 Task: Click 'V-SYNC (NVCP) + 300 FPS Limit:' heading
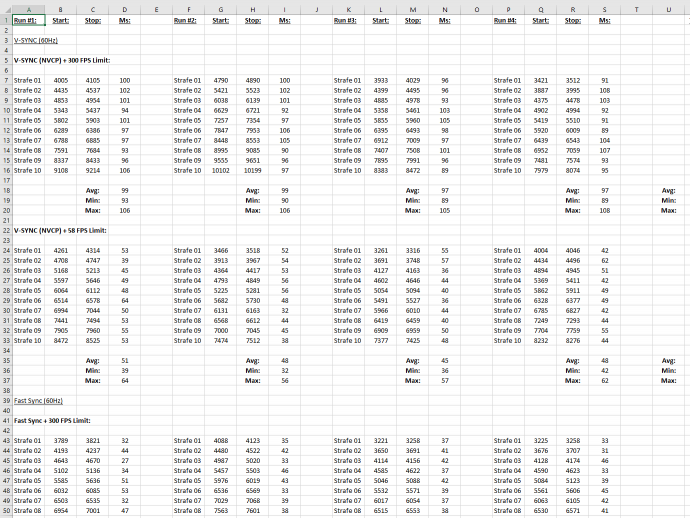tap(62, 60)
